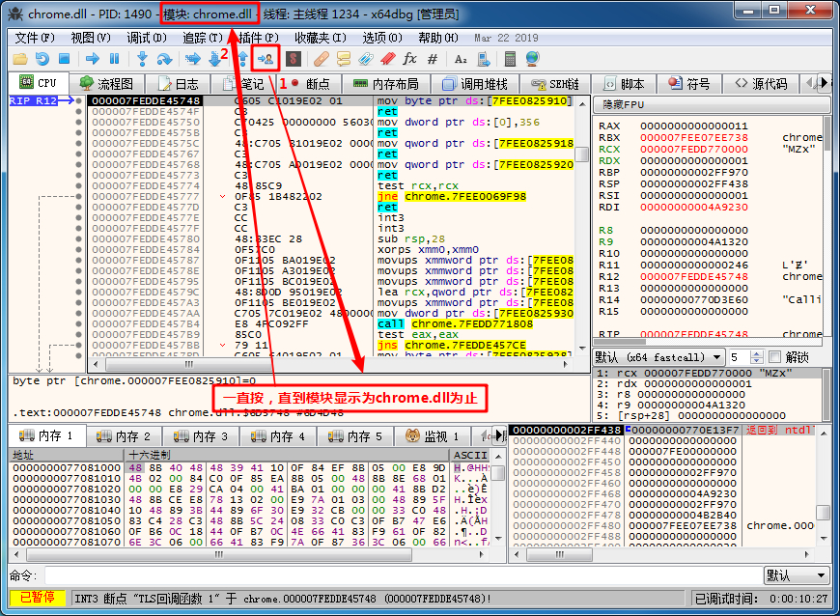This screenshot has width=840, height=616.
Task: Toggle breakpoint dot at address 000007FEDDE4575C
Action: [79, 144]
